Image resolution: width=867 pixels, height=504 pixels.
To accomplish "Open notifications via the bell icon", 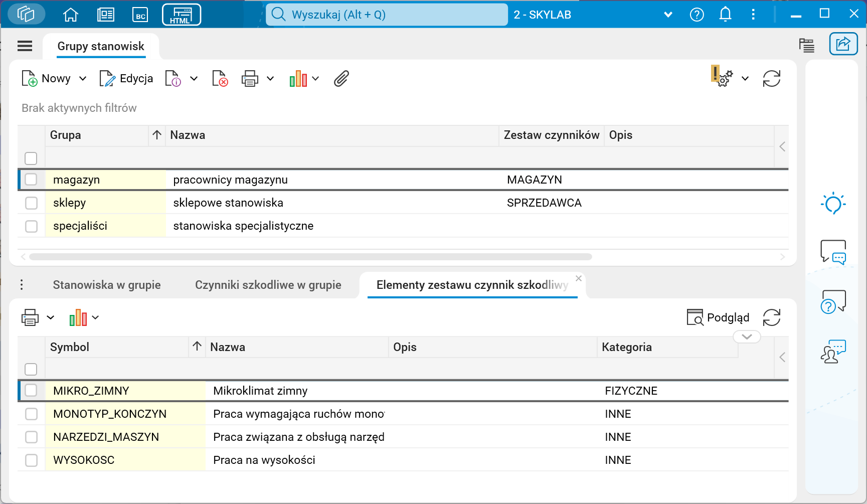I will (725, 14).
